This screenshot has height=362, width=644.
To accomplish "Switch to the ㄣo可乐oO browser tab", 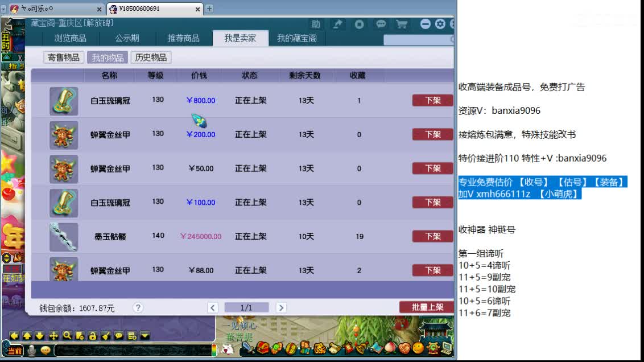I will (55, 9).
